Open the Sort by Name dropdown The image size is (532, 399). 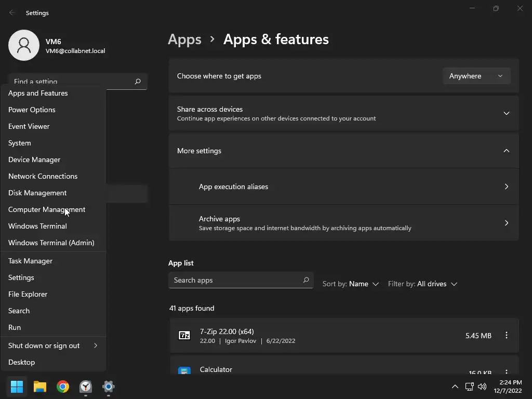(351, 284)
